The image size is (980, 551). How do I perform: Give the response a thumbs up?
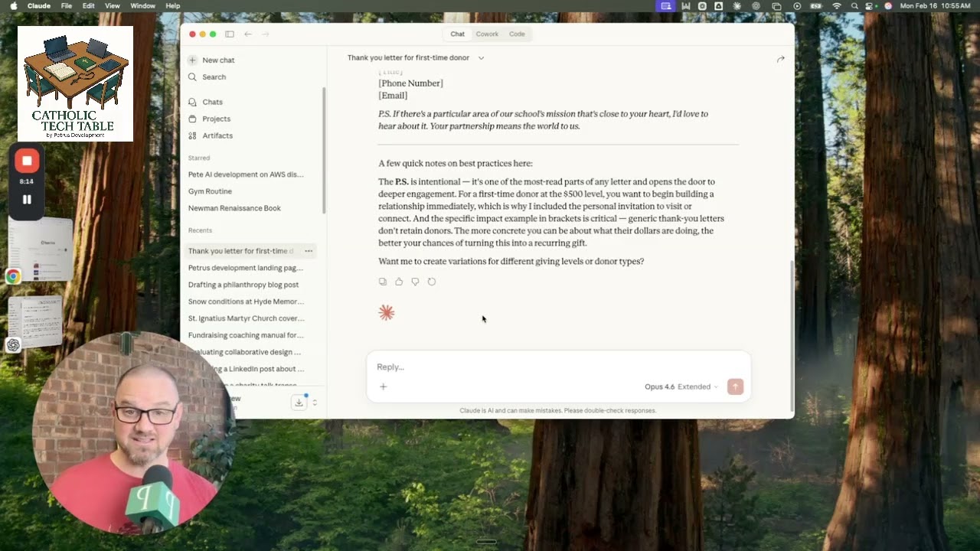pyautogui.click(x=399, y=282)
